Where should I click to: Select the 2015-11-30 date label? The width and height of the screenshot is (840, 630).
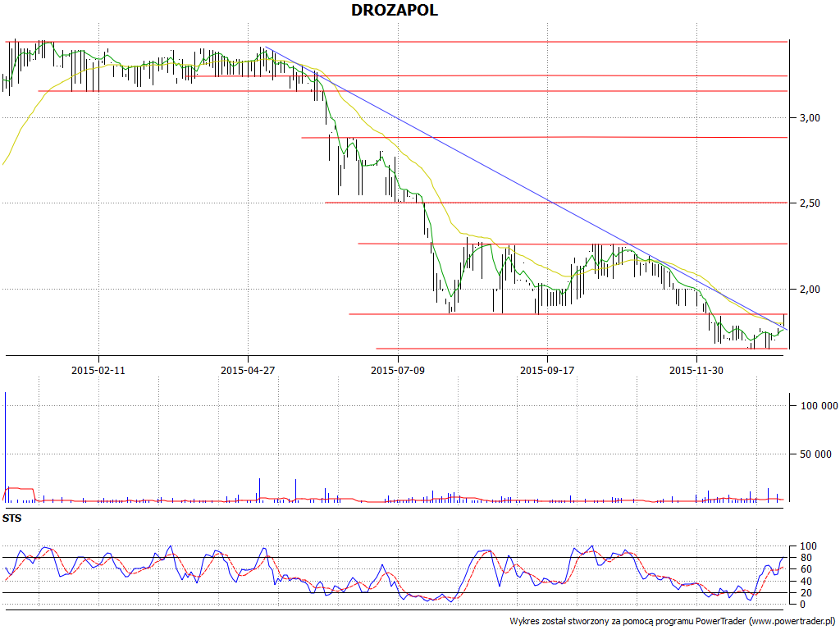coord(696,370)
